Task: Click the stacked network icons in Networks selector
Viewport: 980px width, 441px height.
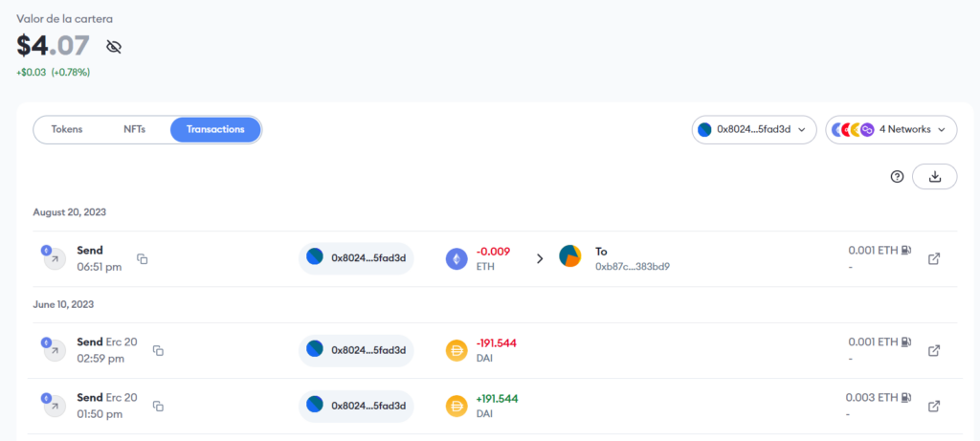Action: click(853, 129)
